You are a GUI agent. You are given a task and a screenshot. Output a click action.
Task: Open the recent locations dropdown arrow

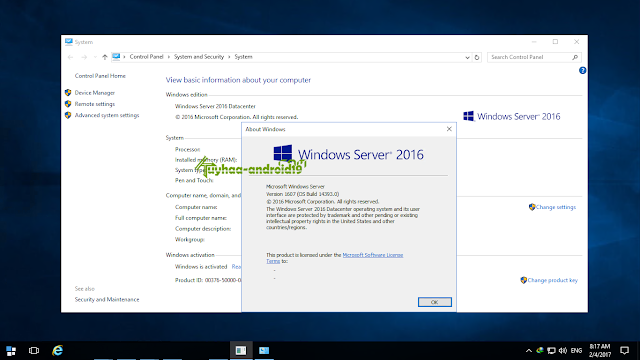pos(95,57)
